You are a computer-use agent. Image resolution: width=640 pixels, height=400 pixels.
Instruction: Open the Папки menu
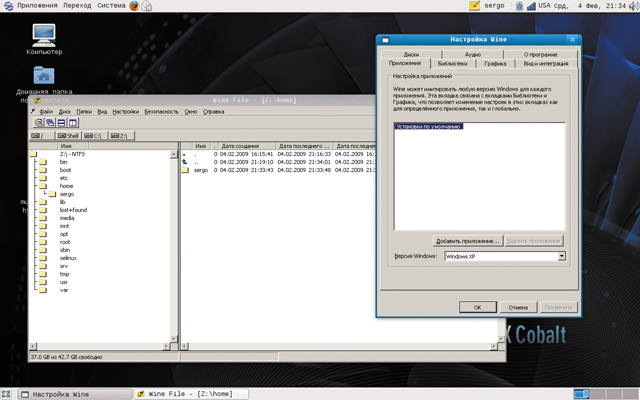(84, 111)
